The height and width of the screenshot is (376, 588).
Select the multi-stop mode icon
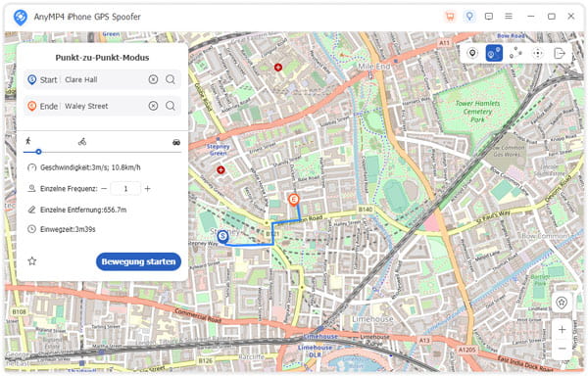(515, 53)
